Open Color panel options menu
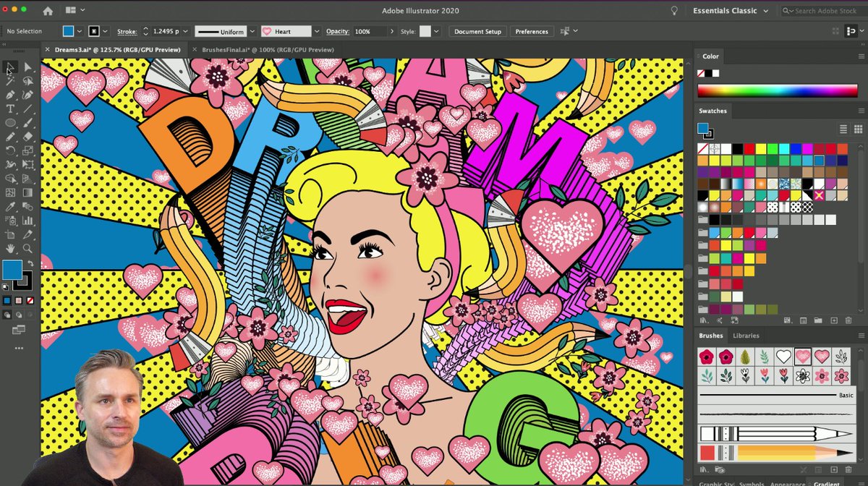This screenshot has height=486, width=868. click(860, 56)
